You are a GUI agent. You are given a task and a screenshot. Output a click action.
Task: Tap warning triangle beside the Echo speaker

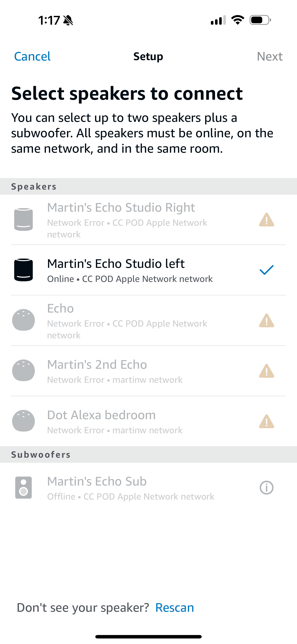(267, 320)
